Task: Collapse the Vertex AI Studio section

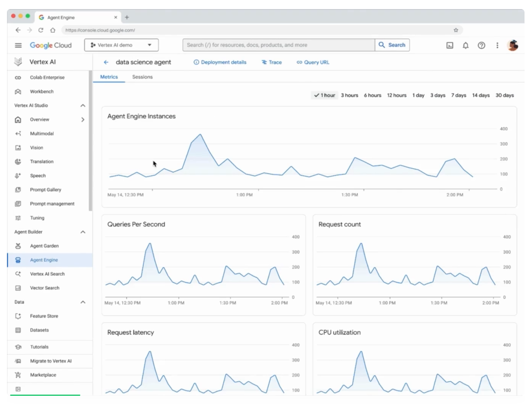Action: pos(82,106)
